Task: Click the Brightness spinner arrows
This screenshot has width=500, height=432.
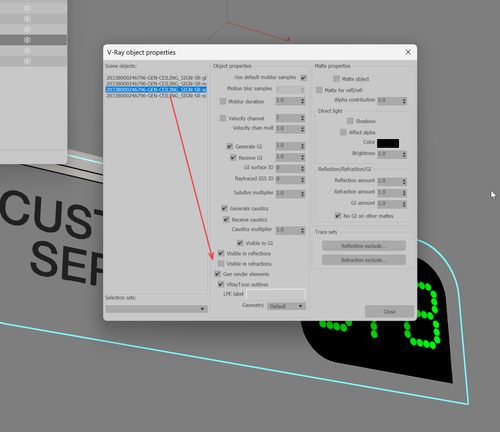Action: click(404, 155)
